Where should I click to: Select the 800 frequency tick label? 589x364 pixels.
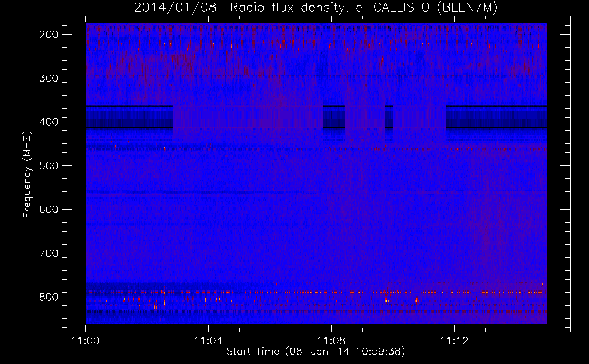click(x=49, y=297)
